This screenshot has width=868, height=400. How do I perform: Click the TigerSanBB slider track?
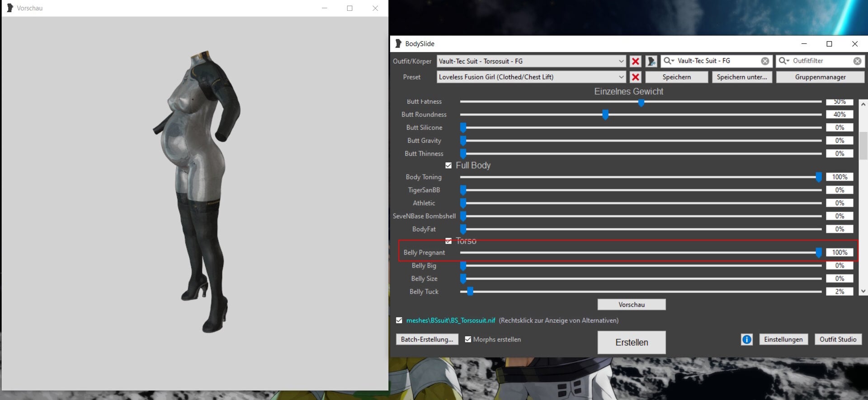(x=641, y=190)
